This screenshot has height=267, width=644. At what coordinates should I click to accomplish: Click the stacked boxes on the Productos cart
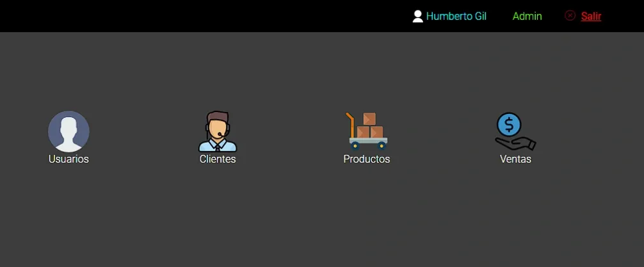pos(370,126)
